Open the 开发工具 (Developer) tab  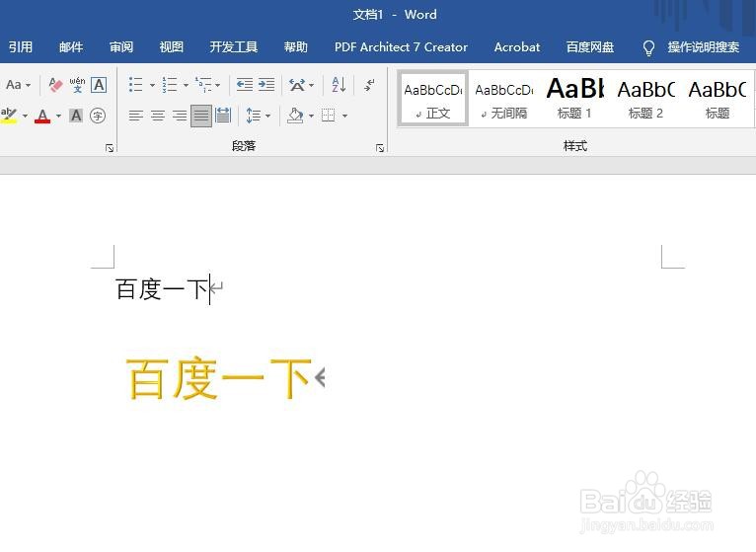click(233, 46)
